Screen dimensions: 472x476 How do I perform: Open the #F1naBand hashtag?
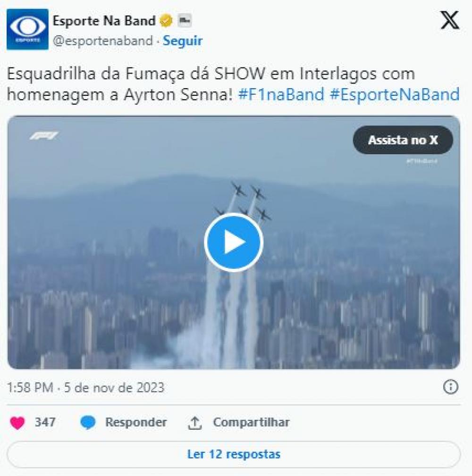click(281, 94)
